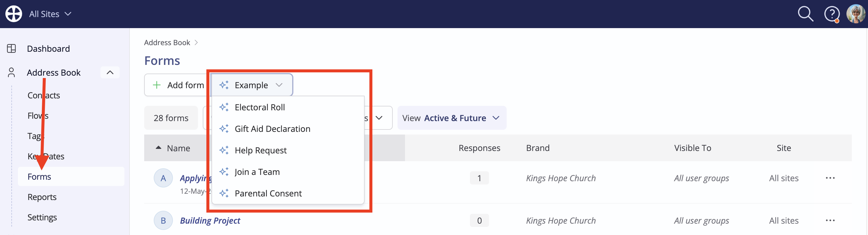Click the response count 0 for Building Project
The height and width of the screenshot is (235, 868).
[479, 221]
